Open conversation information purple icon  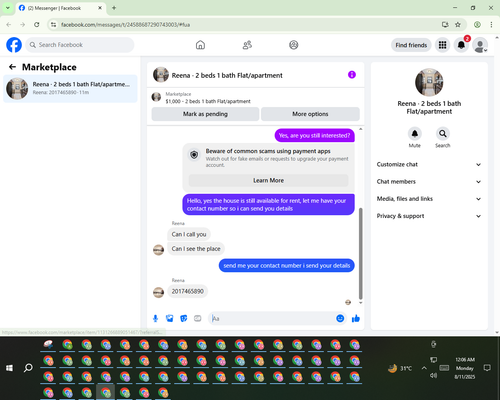click(x=352, y=75)
